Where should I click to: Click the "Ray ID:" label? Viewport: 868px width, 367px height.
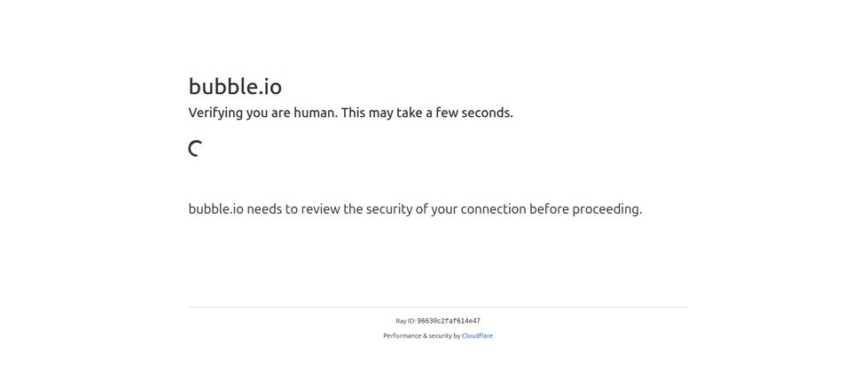[x=405, y=322]
